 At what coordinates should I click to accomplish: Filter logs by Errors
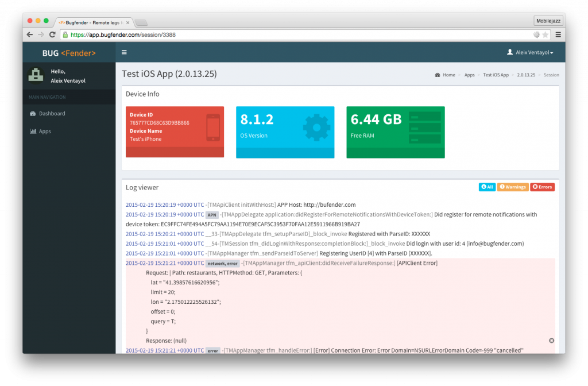542,187
